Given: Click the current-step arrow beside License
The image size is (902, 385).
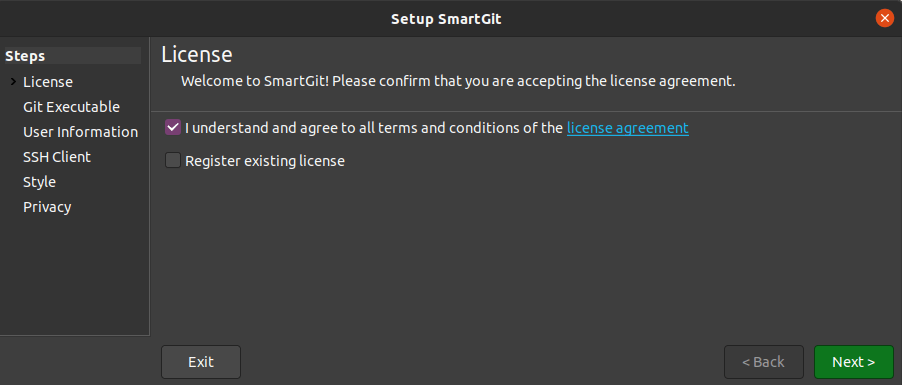Looking at the screenshot, I should click(x=13, y=82).
